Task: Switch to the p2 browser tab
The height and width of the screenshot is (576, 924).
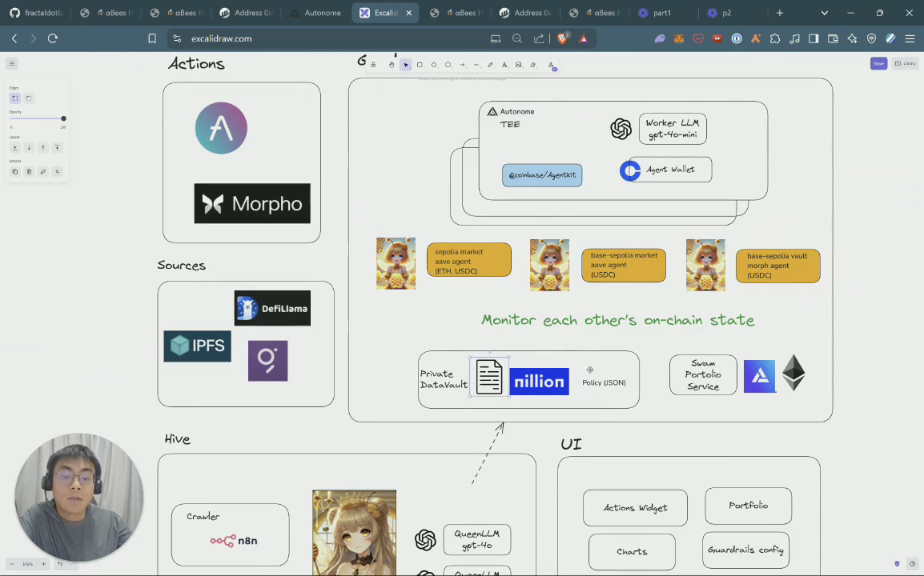Action: pyautogui.click(x=726, y=13)
